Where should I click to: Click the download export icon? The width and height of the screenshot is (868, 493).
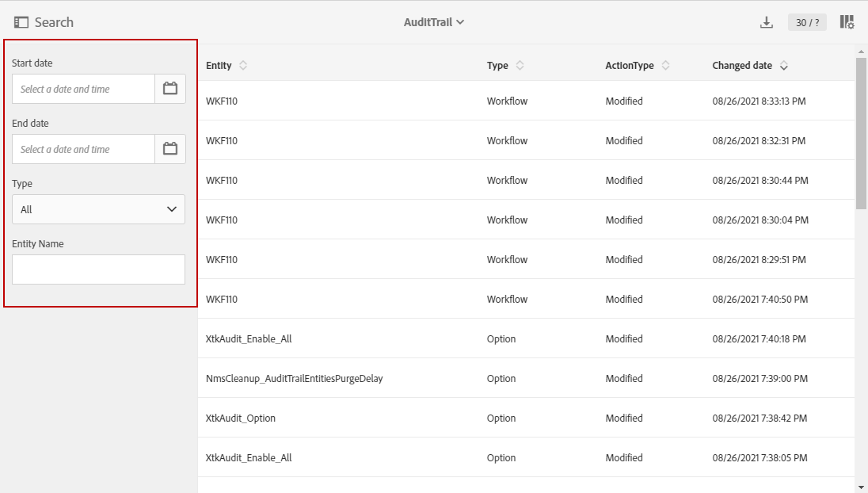tap(766, 22)
